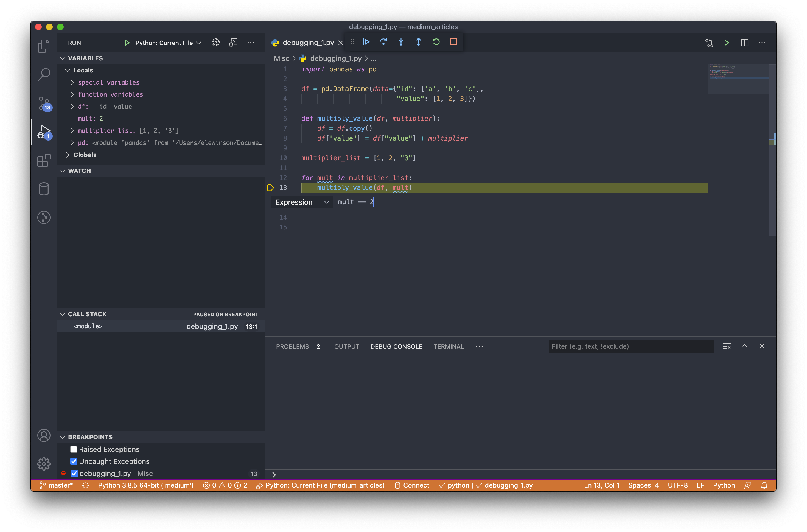This screenshot has width=807, height=532.
Task: Open the Expression breakpoint type dropdown
Action: coord(302,202)
